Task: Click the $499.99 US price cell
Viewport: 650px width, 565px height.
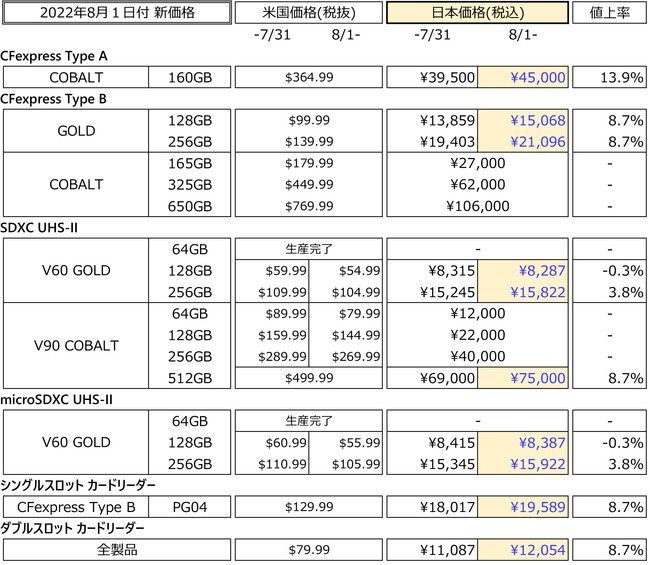Action: coord(307,377)
